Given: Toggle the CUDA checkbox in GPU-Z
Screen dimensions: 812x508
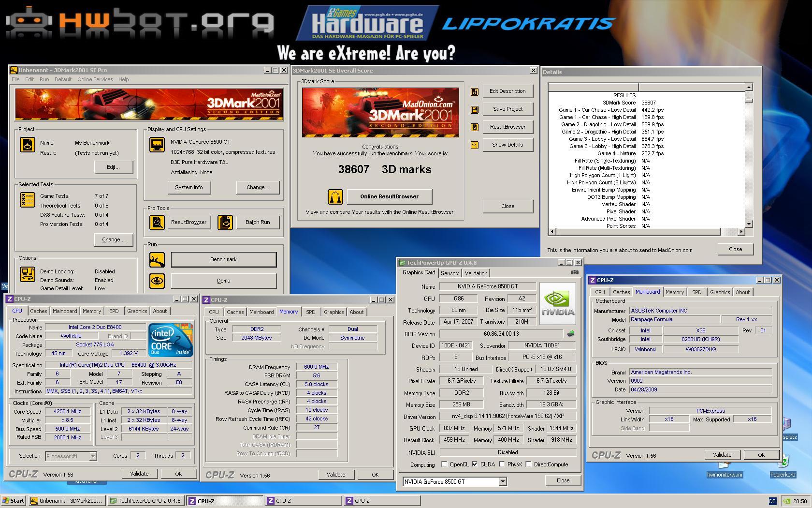Looking at the screenshot, I should click(x=475, y=464).
